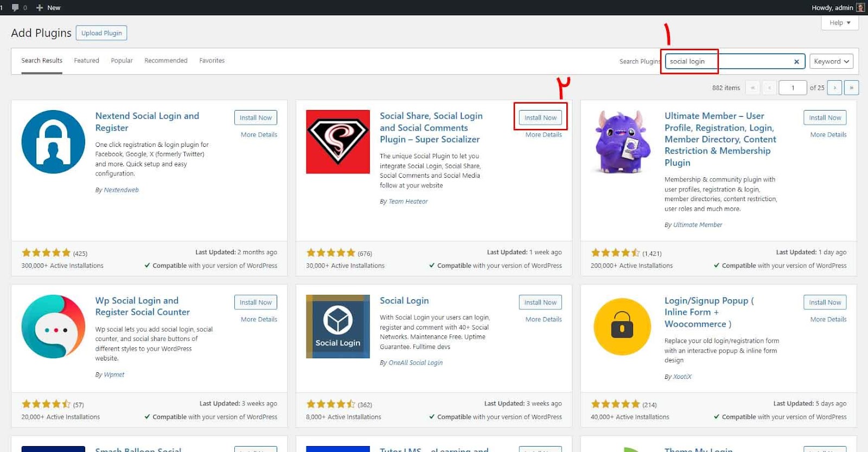This screenshot has width=868, height=452.
Task: Install Wp Social Login and Register
Action: pos(256,302)
